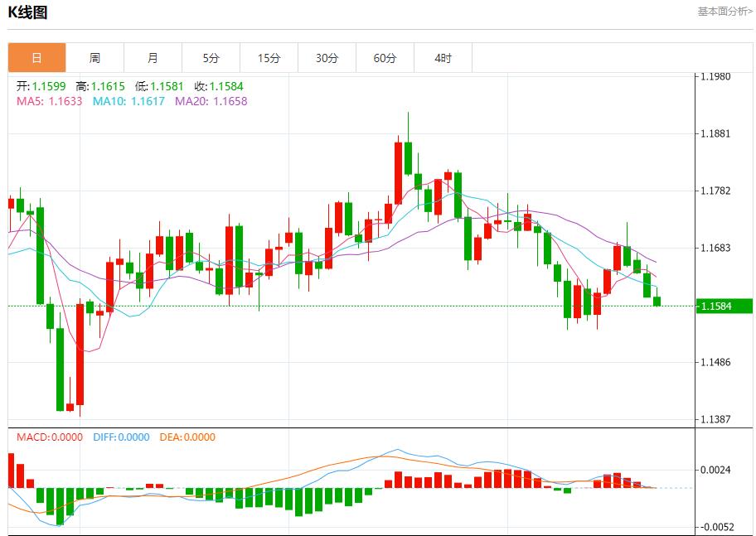The width and height of the screenshot is (756, 536).
Task: Select the 30分 interval tab
Action: click(x=327, y=58)
